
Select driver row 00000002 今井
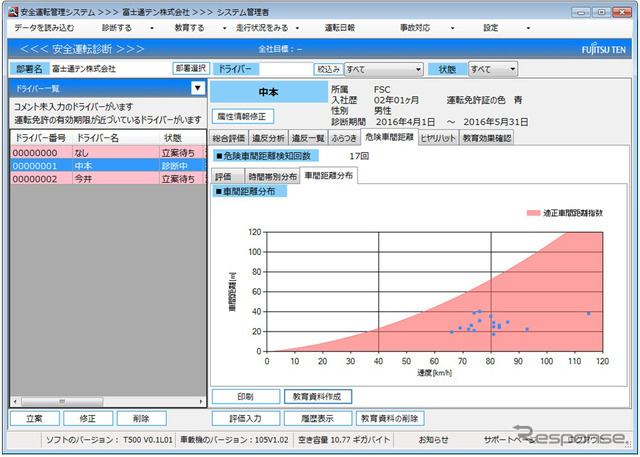click(x=108, y=179)
